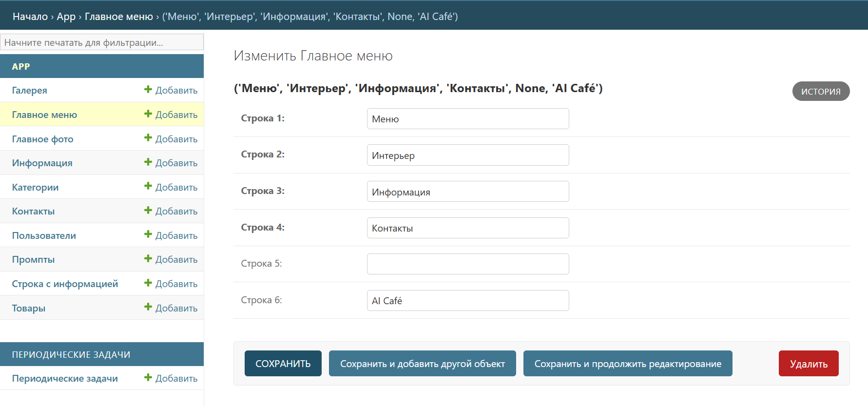Focus the sidebar filter search field
868x407 pixels.
click(102, 42)
